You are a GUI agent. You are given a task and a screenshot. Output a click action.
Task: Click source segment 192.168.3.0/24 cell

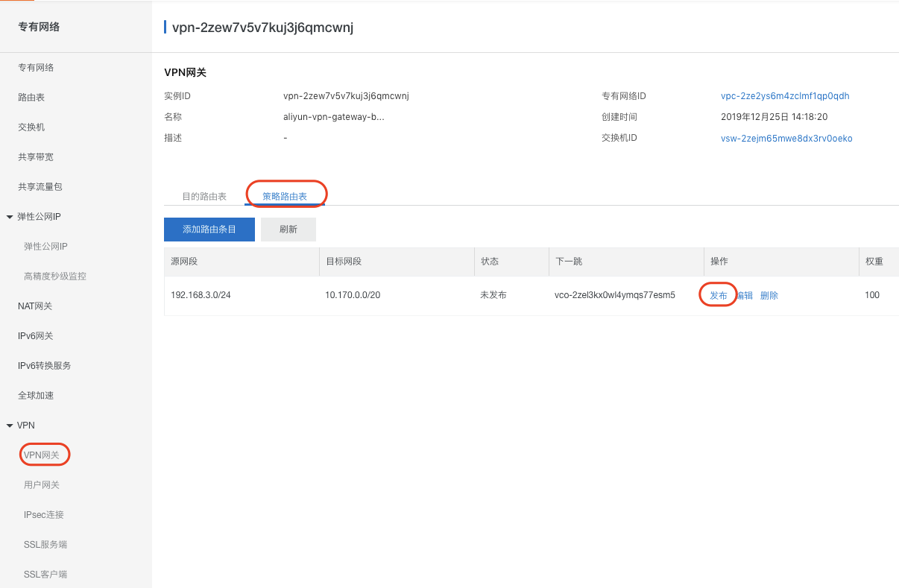[201, 295]
